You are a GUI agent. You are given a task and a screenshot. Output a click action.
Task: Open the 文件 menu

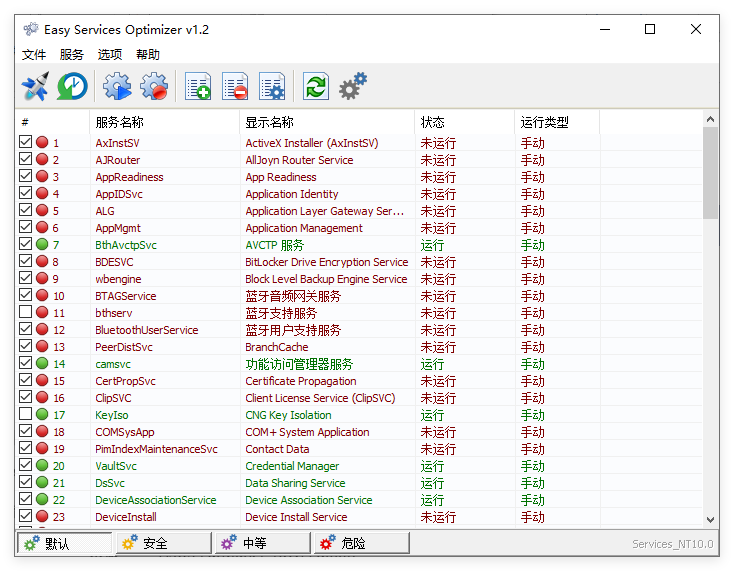tap(34, 55)
